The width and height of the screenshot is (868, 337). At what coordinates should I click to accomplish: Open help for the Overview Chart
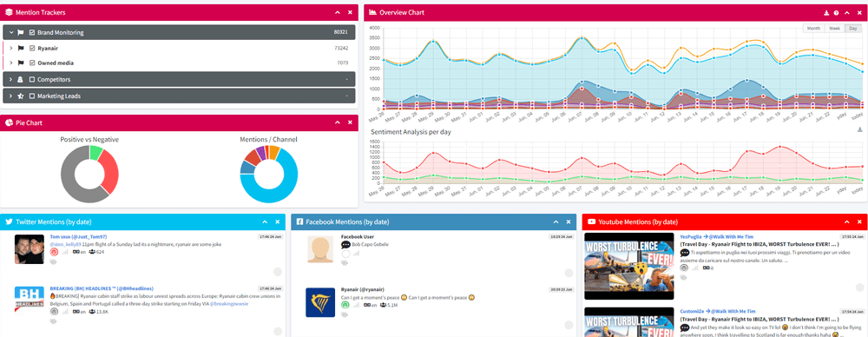pyautogui.click(x=837, y=12)
